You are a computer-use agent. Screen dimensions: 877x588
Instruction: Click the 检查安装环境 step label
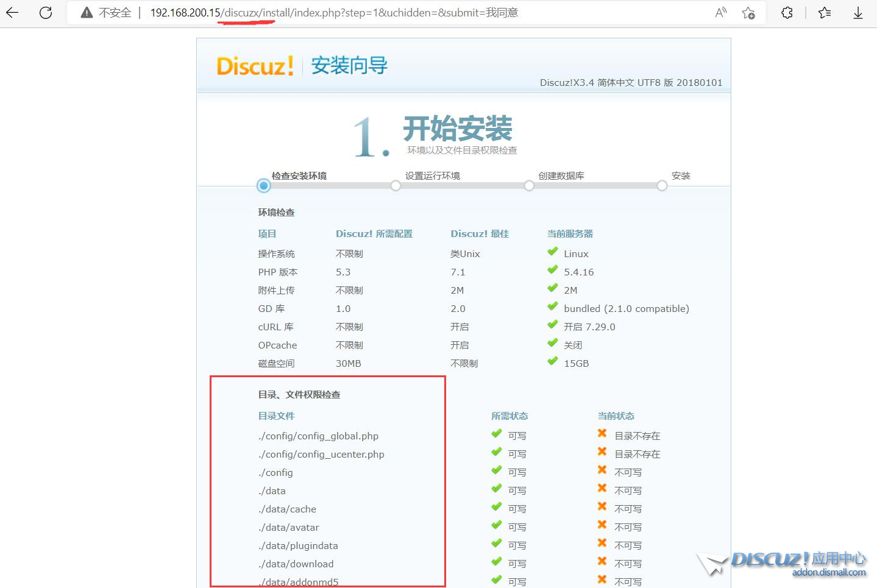[x=299, y=175]
